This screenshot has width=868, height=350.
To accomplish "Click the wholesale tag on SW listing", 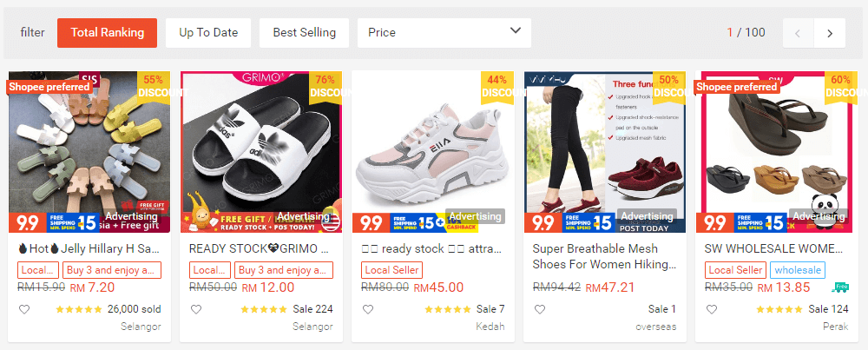I will (x=798, y=270).
